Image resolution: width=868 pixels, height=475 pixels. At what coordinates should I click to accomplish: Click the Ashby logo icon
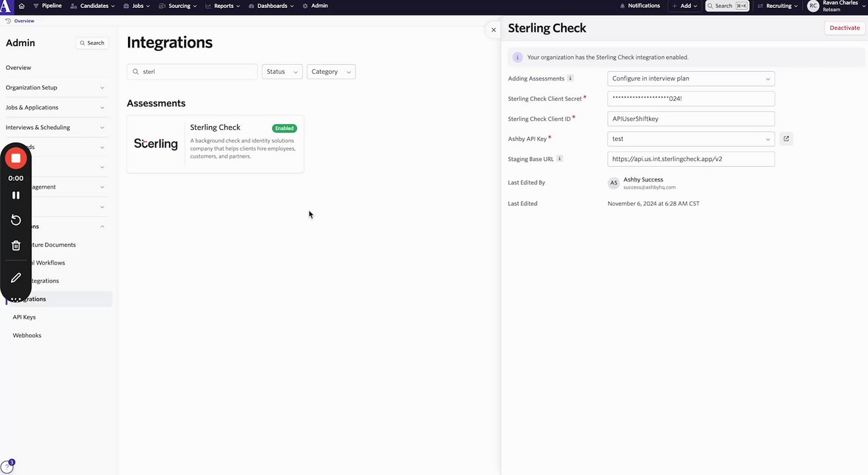7,6
